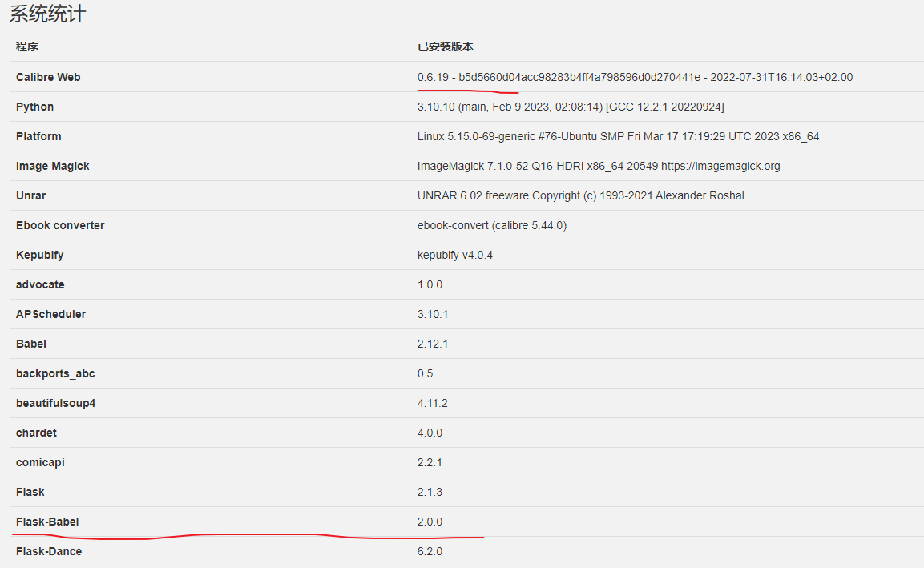
Task: Select the comicapi version 2.2.1
Action: 430,462
